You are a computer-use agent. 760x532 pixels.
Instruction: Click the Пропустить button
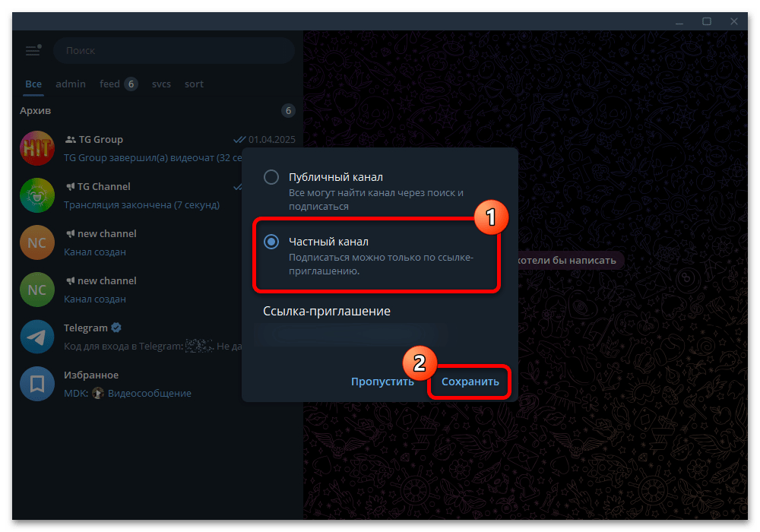tap(382, 382)
